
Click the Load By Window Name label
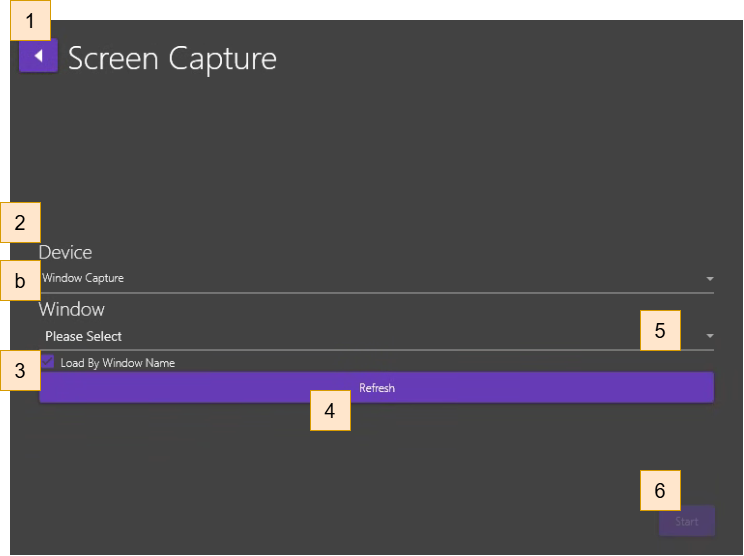(x=117, y=363)
